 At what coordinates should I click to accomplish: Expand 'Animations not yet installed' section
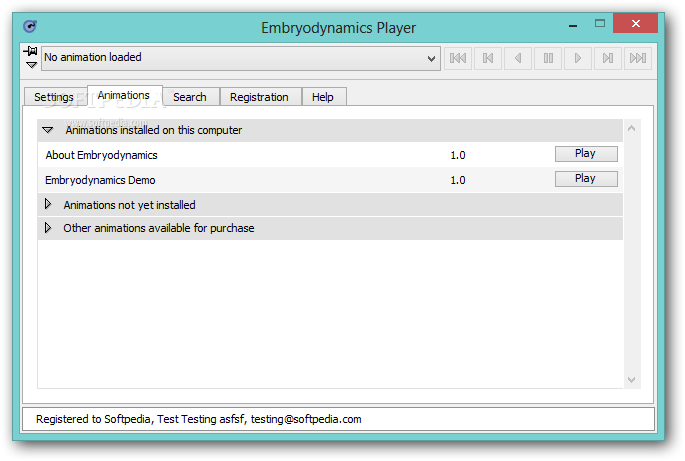[x=48, y=204]
